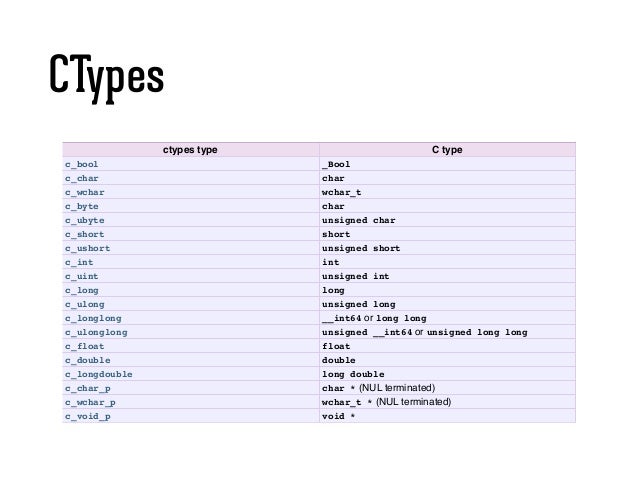Open the c_ubyte link
Viewport: 638px width, 479px height.
[85, 220]
